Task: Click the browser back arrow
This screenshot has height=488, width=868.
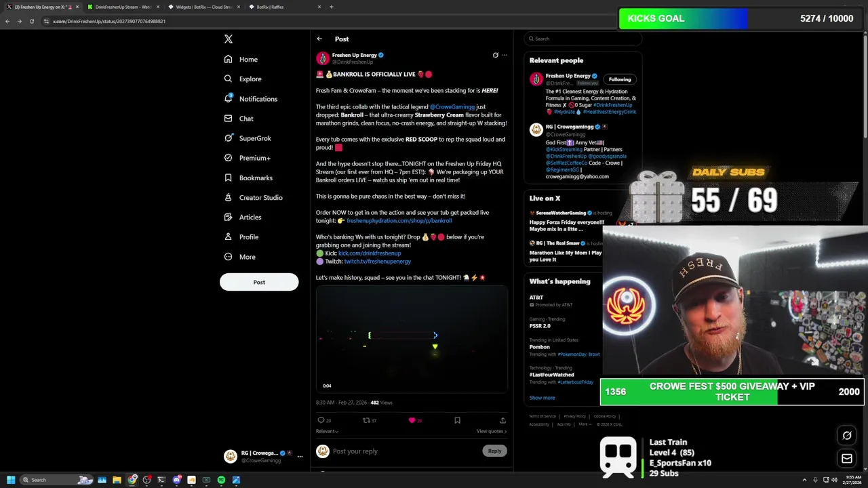Action: [x=7, y=21]
